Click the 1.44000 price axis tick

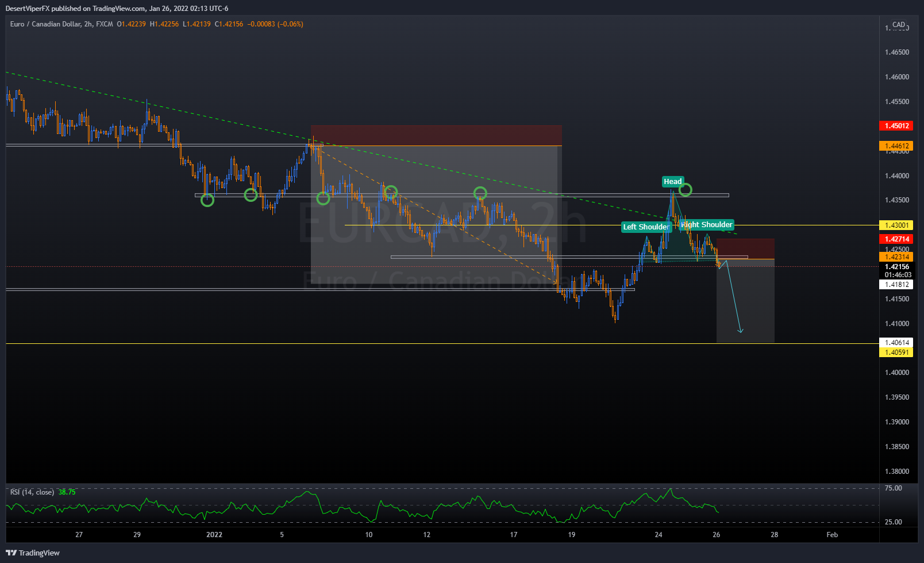coord(897,176)
